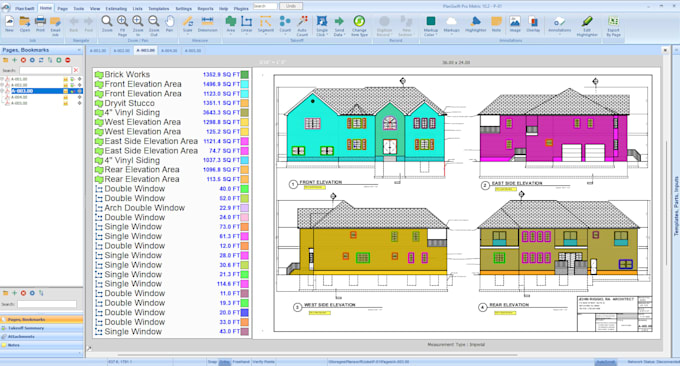Select the Arch Double Window item
This screenshot has width=680, height=366.
(172, 208)
